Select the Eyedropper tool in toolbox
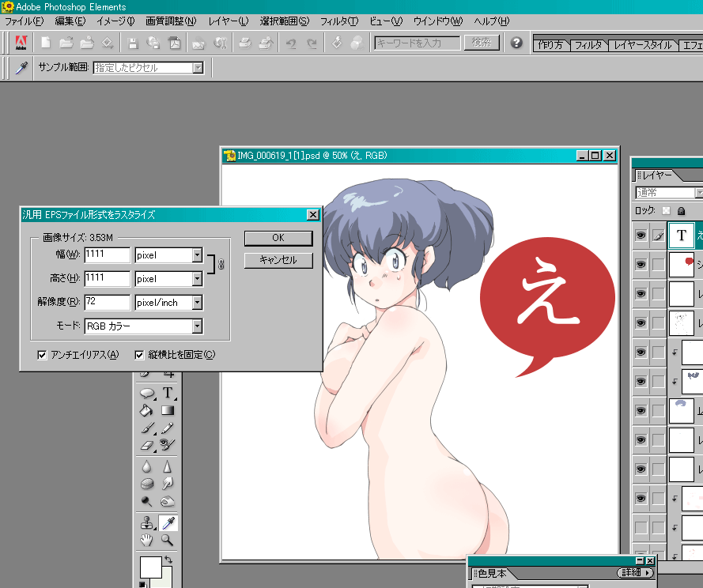 [168, 523]
